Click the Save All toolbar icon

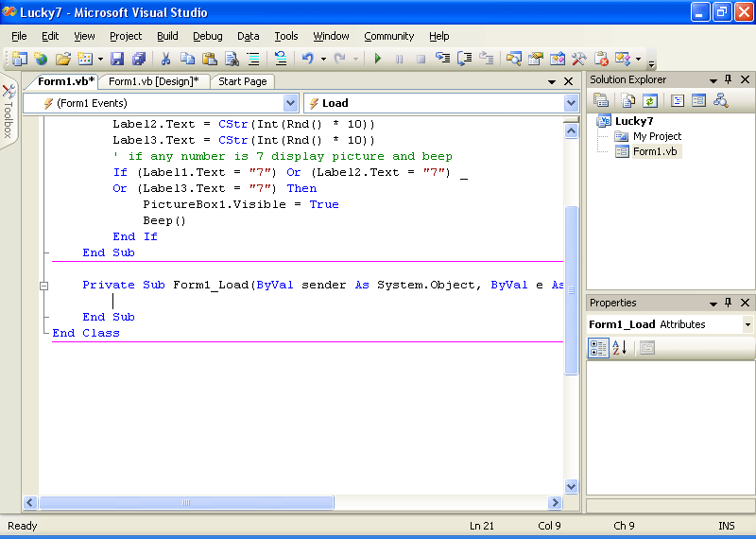(x=139, y=59)
